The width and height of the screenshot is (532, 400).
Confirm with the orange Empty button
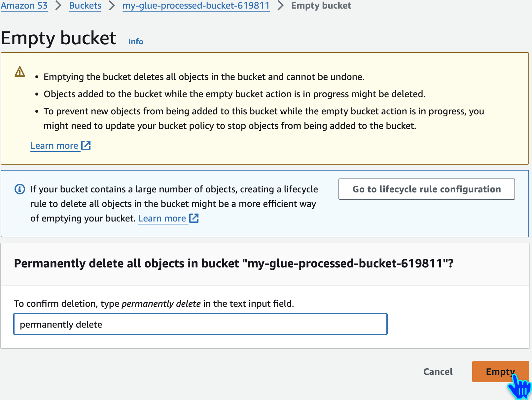pyautogui.click(x=500, y=372)
